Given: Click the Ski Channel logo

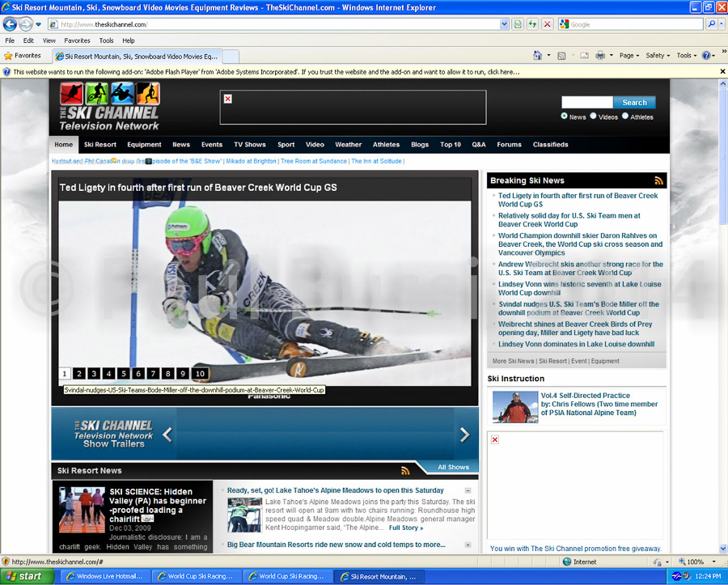Looking at the screenshot, I should 109,106.
